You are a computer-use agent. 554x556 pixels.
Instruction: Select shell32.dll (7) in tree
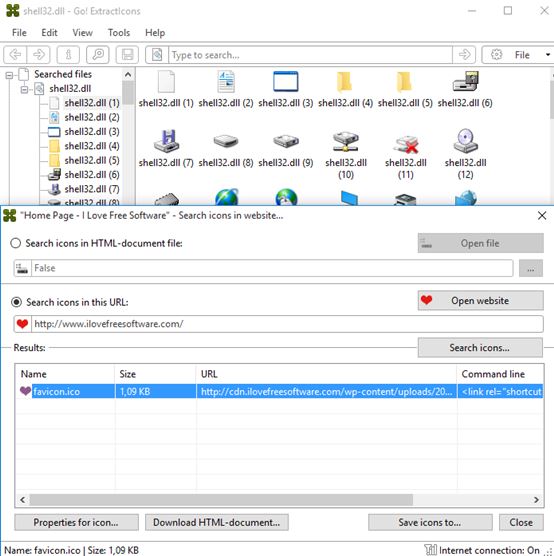point(92,189)
